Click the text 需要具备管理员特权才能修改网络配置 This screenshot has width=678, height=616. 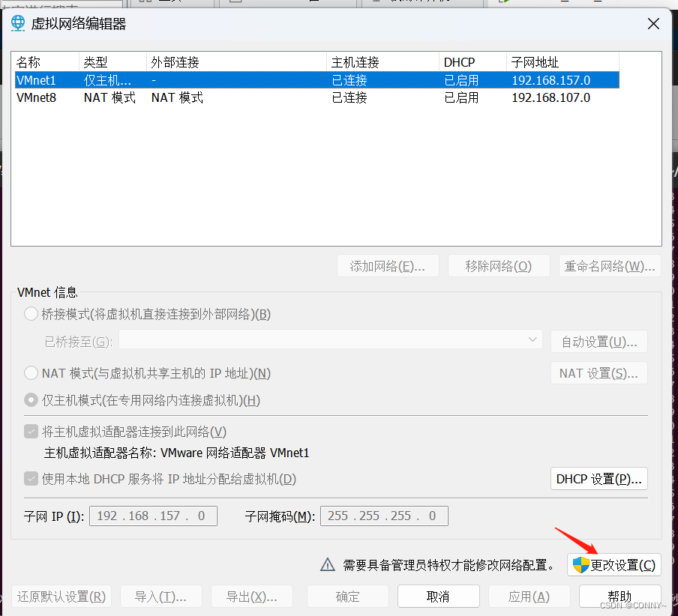[448, 565]
